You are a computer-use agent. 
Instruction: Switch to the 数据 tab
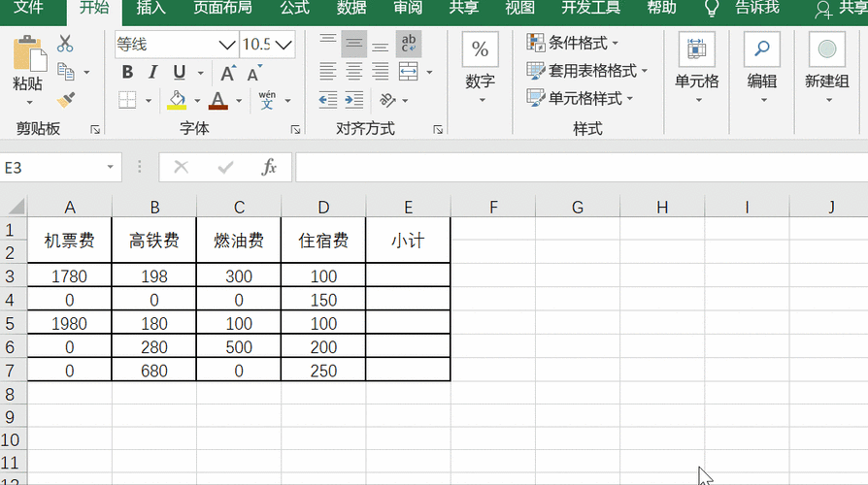pyautogui.click(x=351, y=8)
